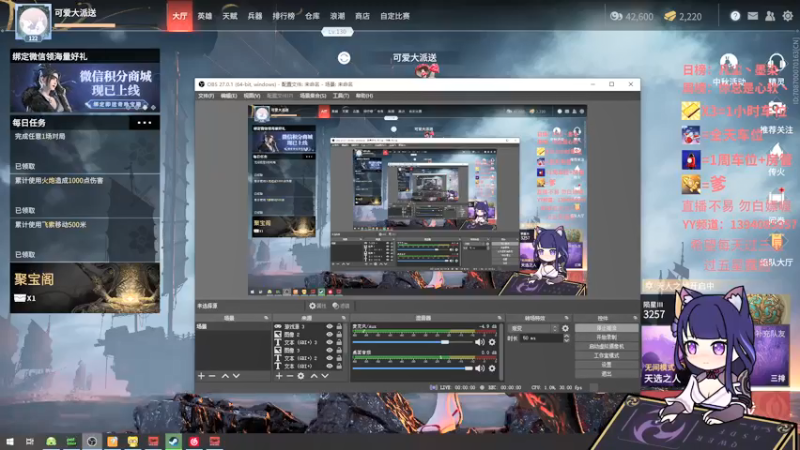The image size is (800, 450).
Task: Toggle the lock on the 图像 3 source
Action: (339, 351)
